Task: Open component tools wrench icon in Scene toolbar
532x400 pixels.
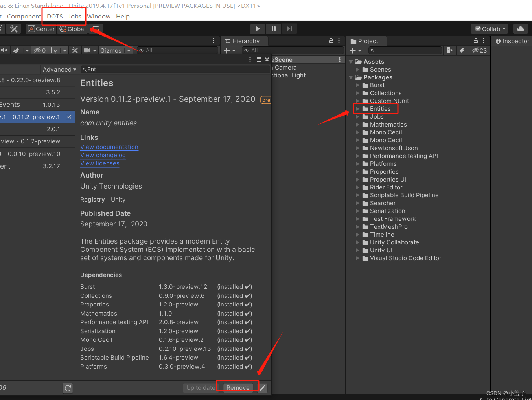Action: coord(75,50)
